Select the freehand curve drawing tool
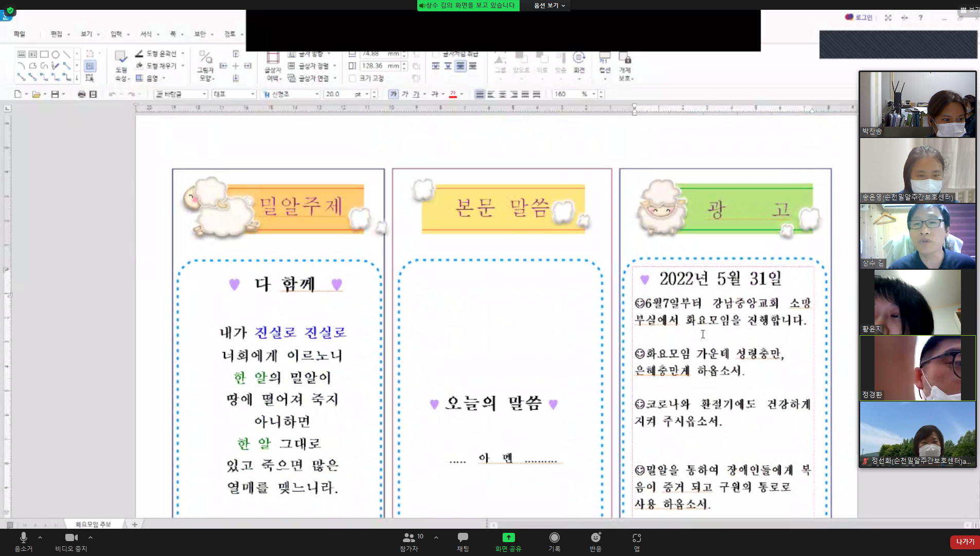Screen dimensions: 980x556 [x=56, y=66]
